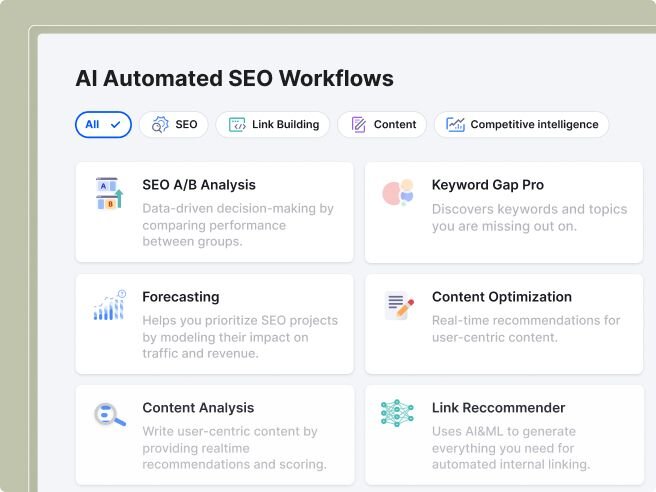The image size is (656, 492).
Task: Click the gear icon in SEO filter
Action: click(160, 125)
